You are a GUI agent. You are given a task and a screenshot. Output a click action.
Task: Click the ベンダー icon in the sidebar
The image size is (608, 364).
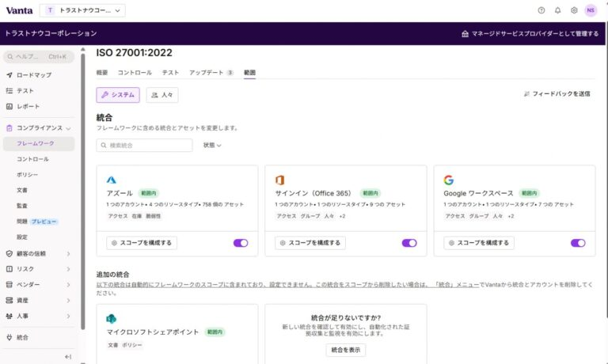click(9, 285)
